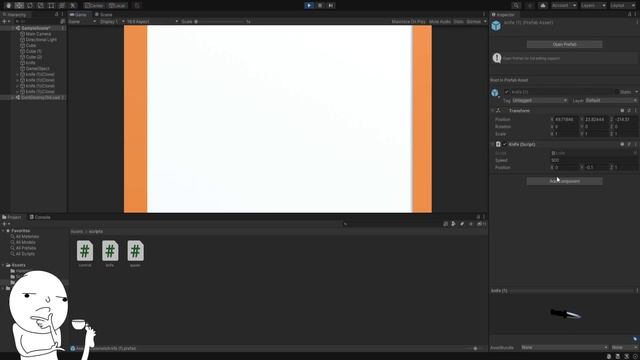
Task: Toggle Gizmos in Game view
Action: click(474, 22)
